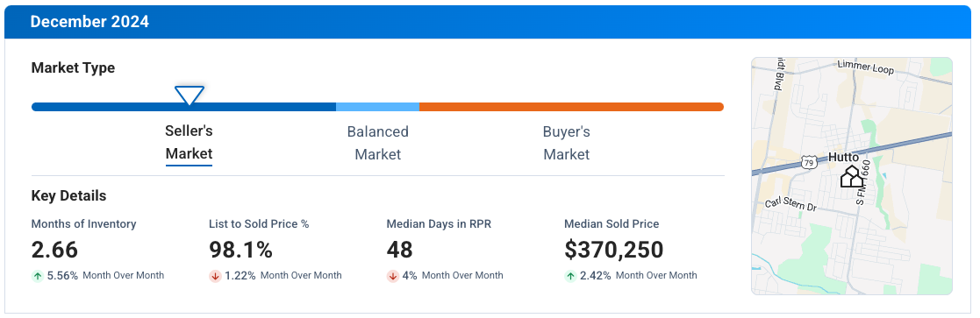Click the Median Days in RPR label
The height and width of the screenshot is (318, 980).
[x=439, y=224]
